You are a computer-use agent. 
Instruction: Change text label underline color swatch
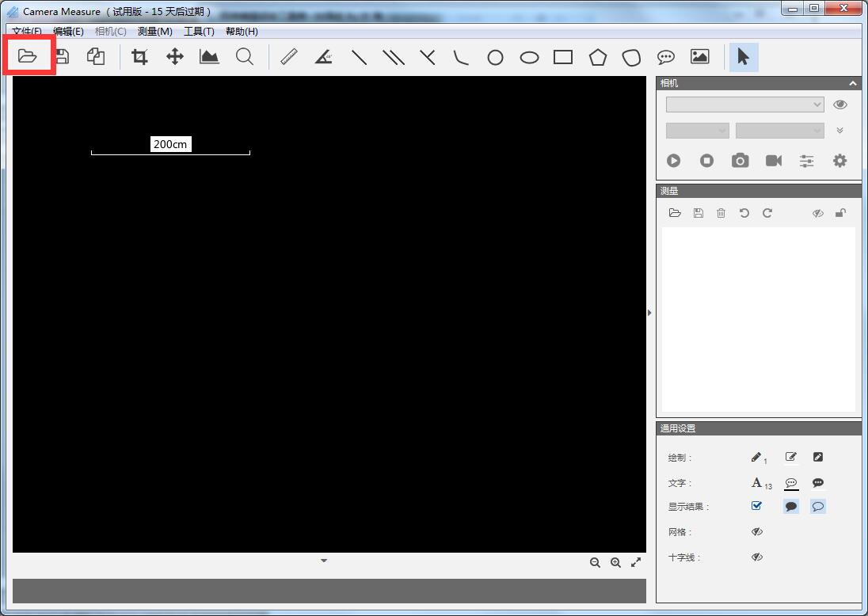[790, 483]
